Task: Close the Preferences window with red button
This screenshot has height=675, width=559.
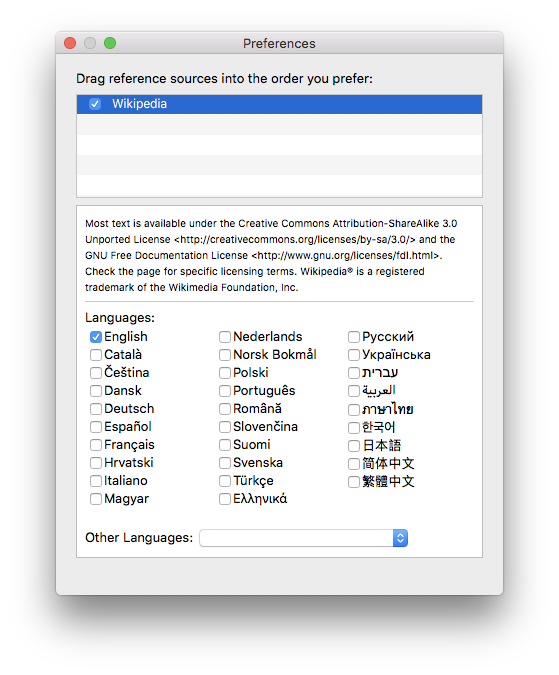Action: (x=70, y=43)
